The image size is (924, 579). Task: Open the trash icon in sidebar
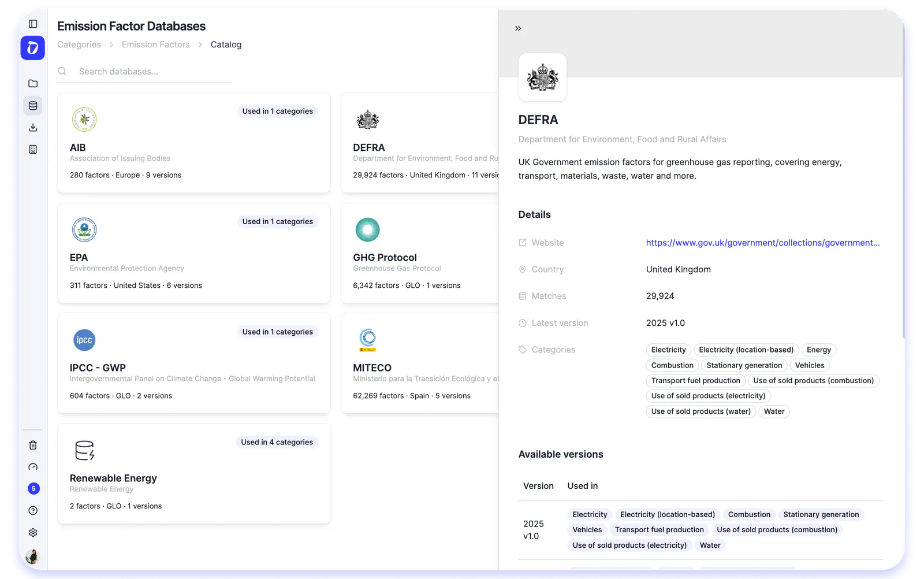point(33,445)
